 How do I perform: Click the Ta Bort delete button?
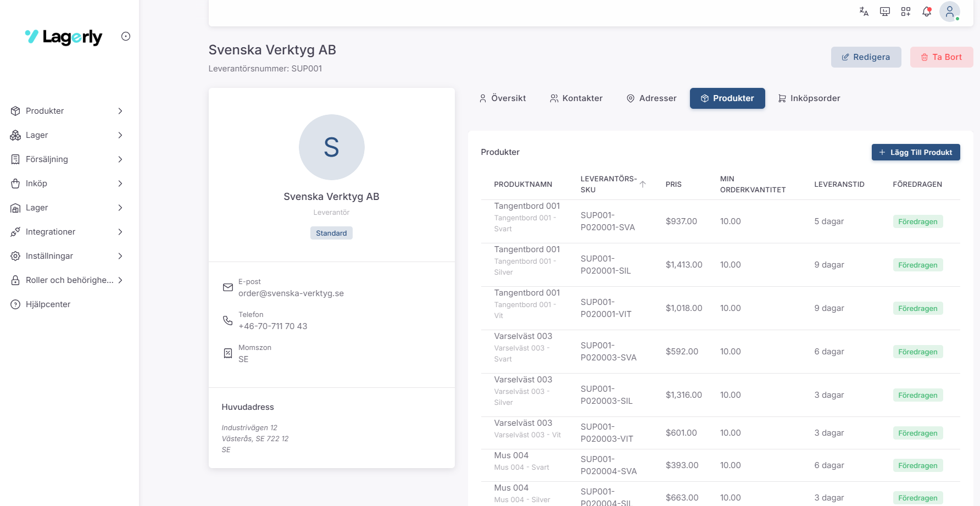coord(941,57)
